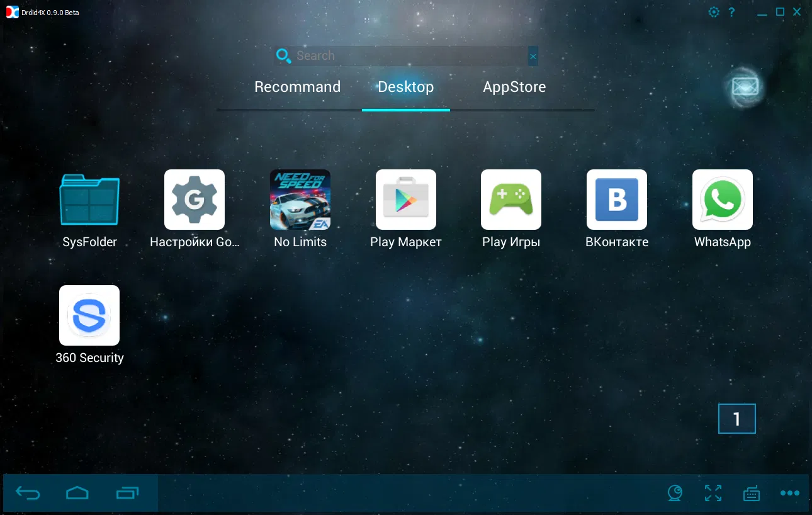Open the Play Игры app

click(511, 200)
